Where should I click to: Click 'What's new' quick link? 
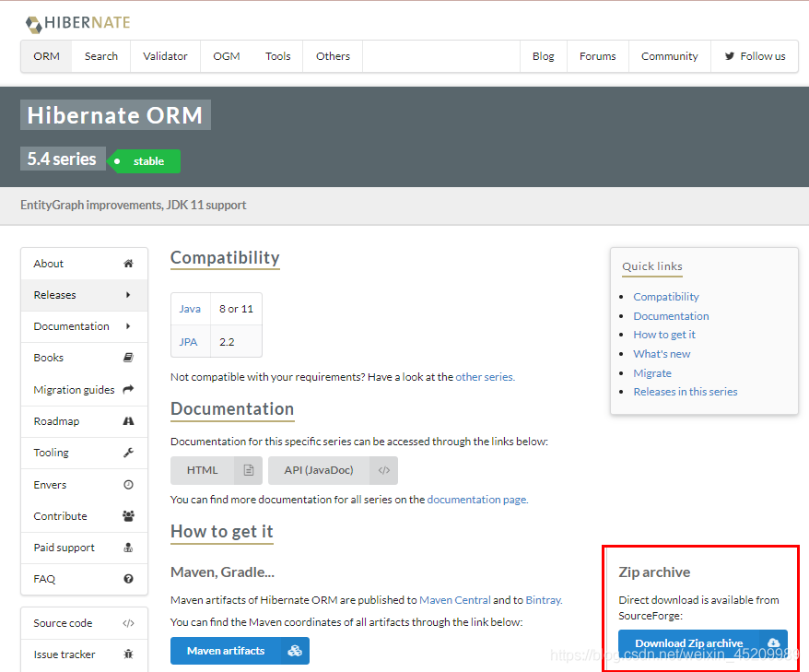point(662,354)
